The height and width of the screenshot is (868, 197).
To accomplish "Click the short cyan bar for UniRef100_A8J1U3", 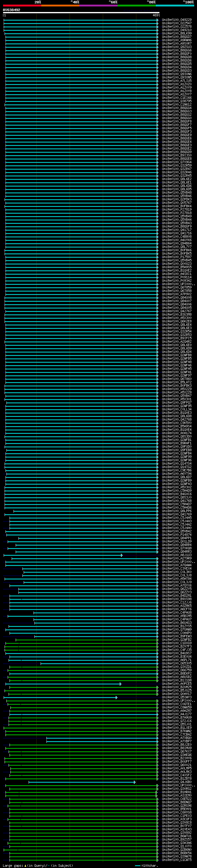I will tap(63, 555).
